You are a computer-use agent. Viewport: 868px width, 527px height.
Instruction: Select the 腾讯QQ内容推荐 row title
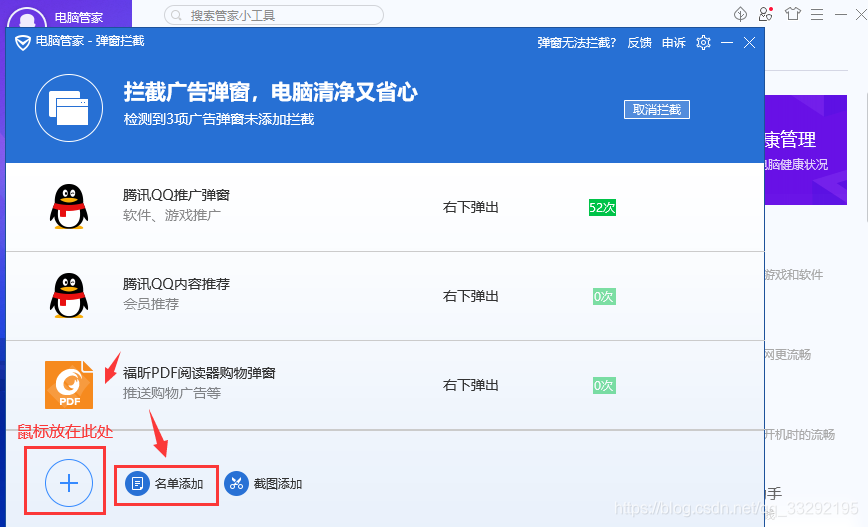click(x=176, y=284)
